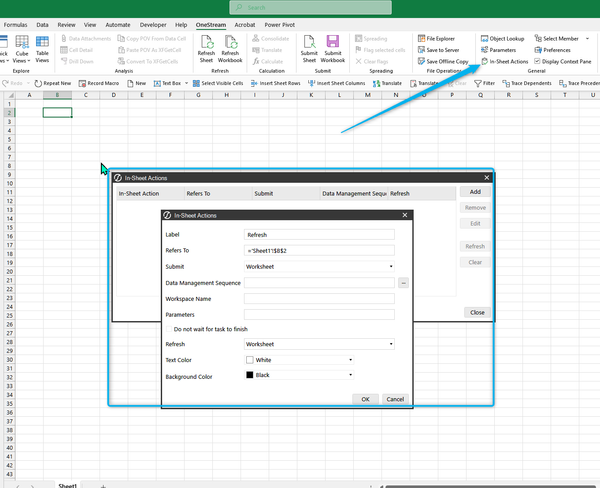Open Object Lookup in the ribbon

pyautogui.click(x=506, y=38)
